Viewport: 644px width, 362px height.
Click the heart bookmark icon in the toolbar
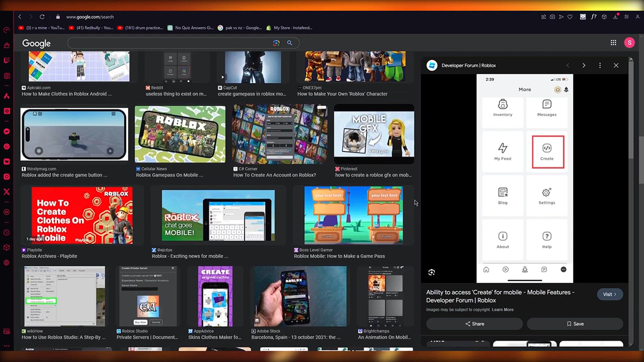tap(570, 17)
